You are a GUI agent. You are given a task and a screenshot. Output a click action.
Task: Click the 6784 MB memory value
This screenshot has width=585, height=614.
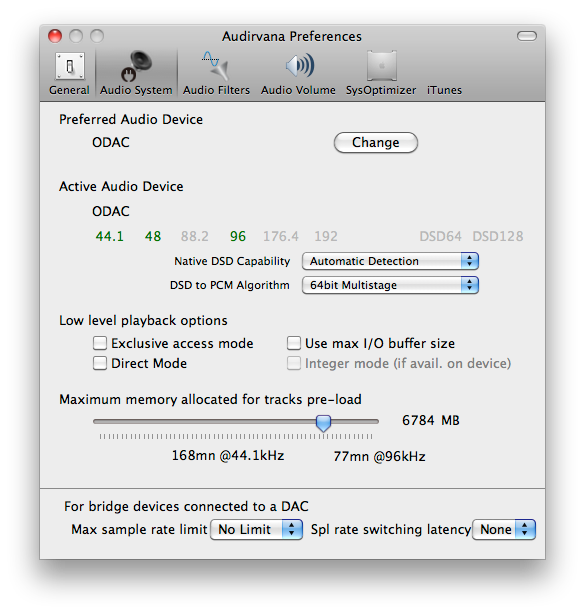431,421
